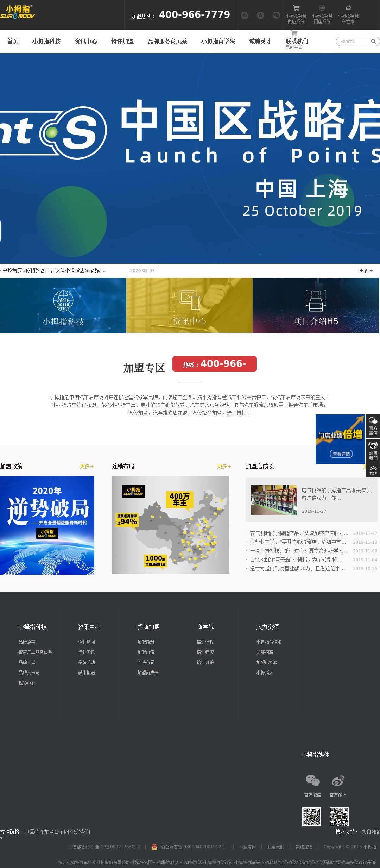Viewport: 380px width, 868px height.
Task: Open the China store map image
Action: tap(170, 525)
